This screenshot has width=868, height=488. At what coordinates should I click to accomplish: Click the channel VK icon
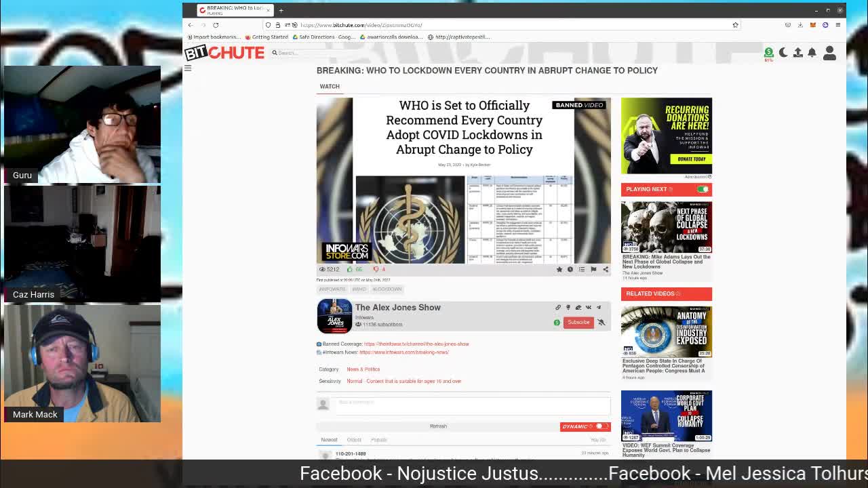point(589,308)
